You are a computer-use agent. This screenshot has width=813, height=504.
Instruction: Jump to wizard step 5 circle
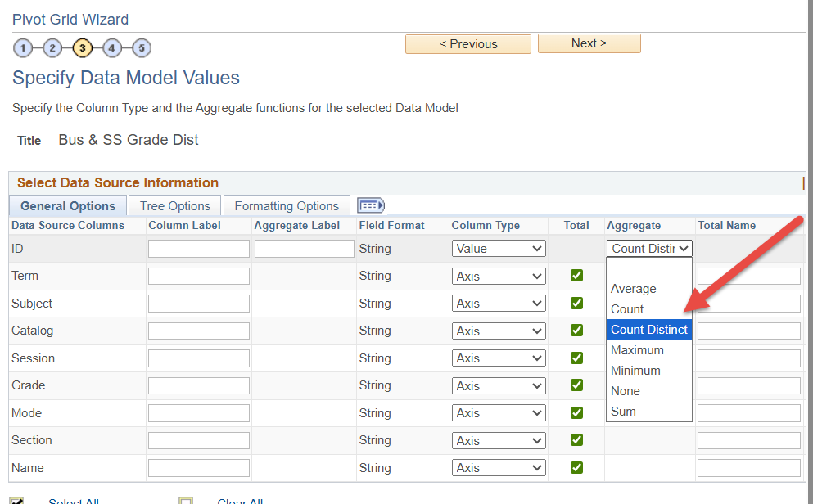(x=142, y=47)
